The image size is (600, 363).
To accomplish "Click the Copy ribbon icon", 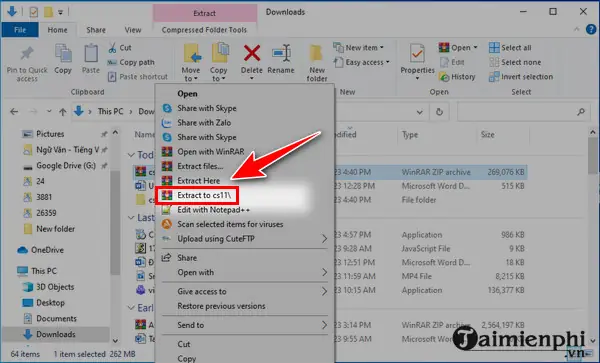I will (63, 54).
